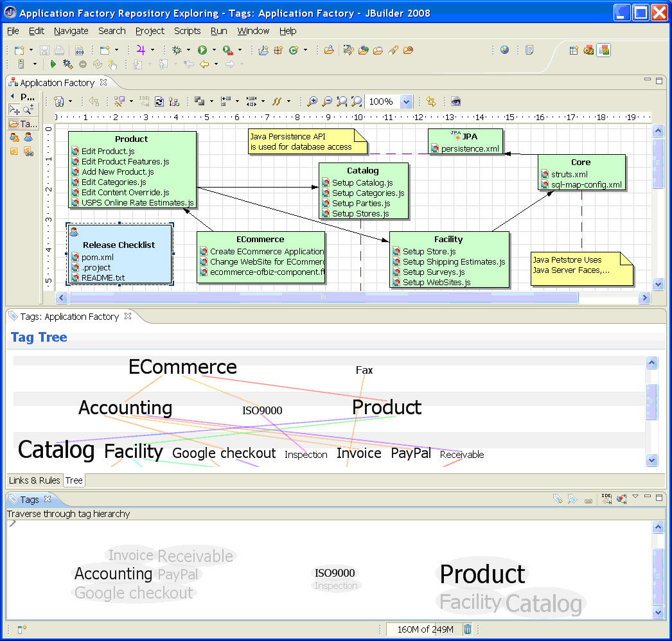Open the Run dropdown arrow
The image size is (672, 641).
pyautogui.click(x=214, y=50)
